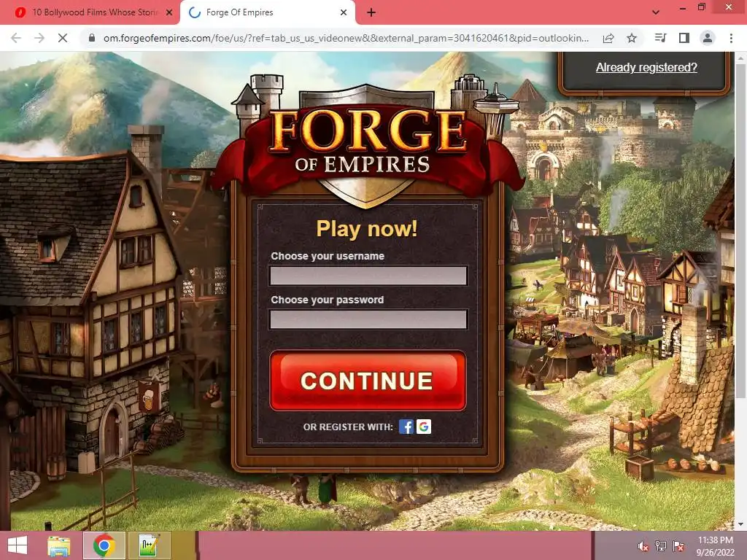747x560 pixels.
Task: Focus the Choose your username field
Action: 368,276
